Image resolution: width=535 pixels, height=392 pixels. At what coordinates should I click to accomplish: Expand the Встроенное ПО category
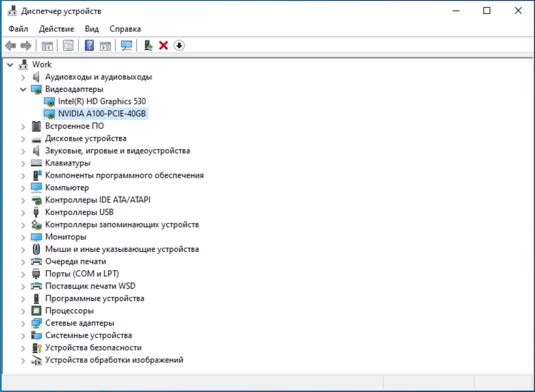23,126
